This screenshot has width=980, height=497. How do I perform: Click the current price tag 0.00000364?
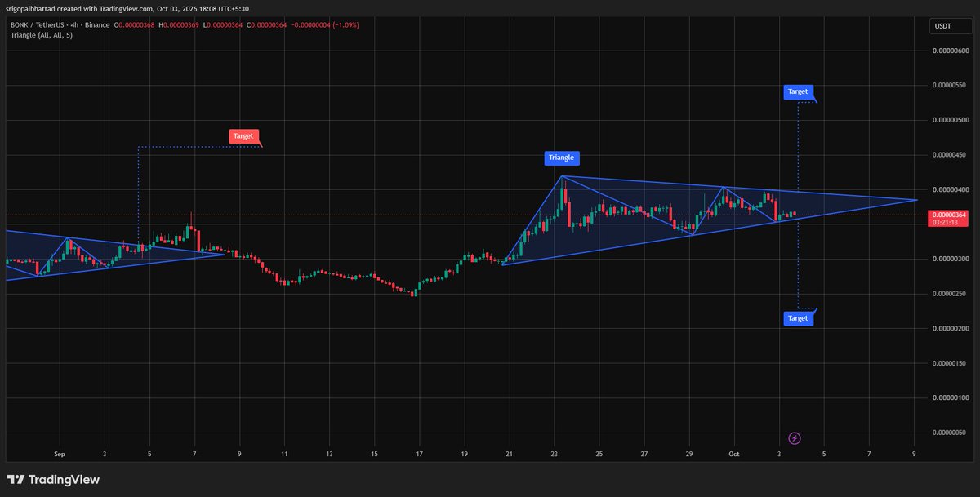947,214
